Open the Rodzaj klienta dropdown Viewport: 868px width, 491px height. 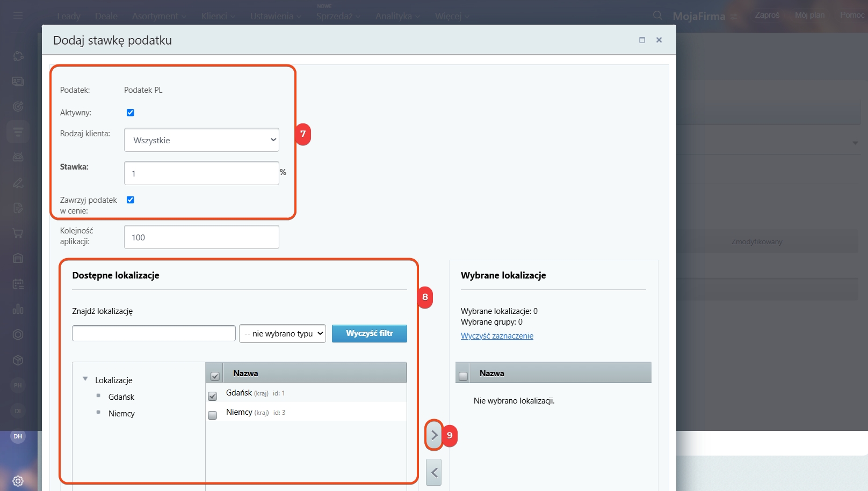pyautogui.click(x=201, y=140)
